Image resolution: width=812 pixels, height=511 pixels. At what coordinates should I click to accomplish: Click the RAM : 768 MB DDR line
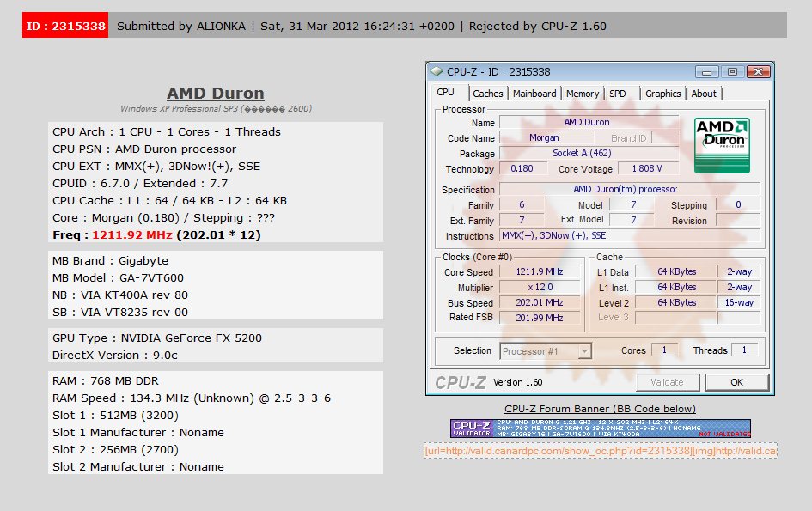point(106,381)
